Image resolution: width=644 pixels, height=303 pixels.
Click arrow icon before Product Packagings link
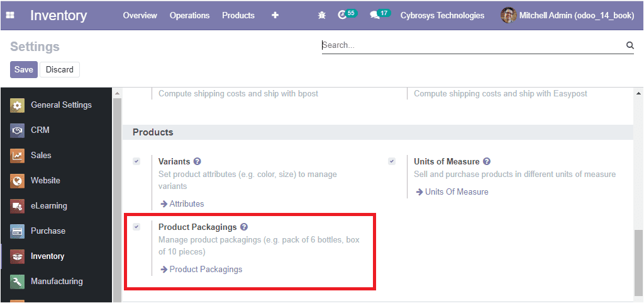(164, 270)
